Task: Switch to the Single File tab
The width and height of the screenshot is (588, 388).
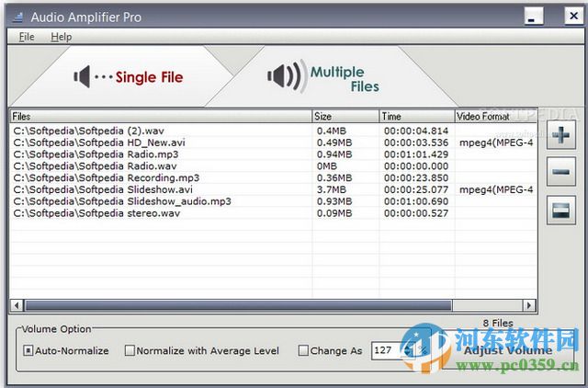Action: click(128, 77)
